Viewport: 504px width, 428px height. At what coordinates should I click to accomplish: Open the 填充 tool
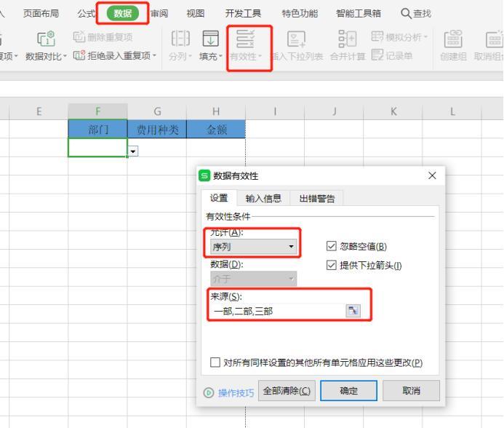coord(210,45)
